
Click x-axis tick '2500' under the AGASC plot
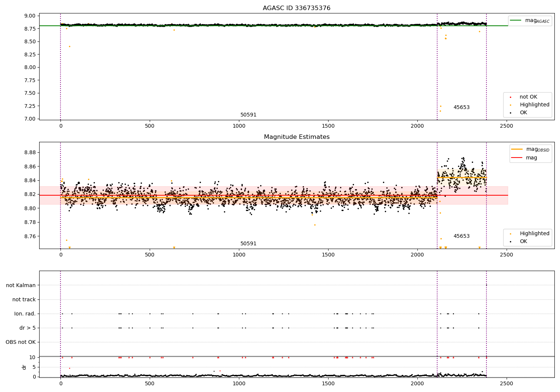506,126
